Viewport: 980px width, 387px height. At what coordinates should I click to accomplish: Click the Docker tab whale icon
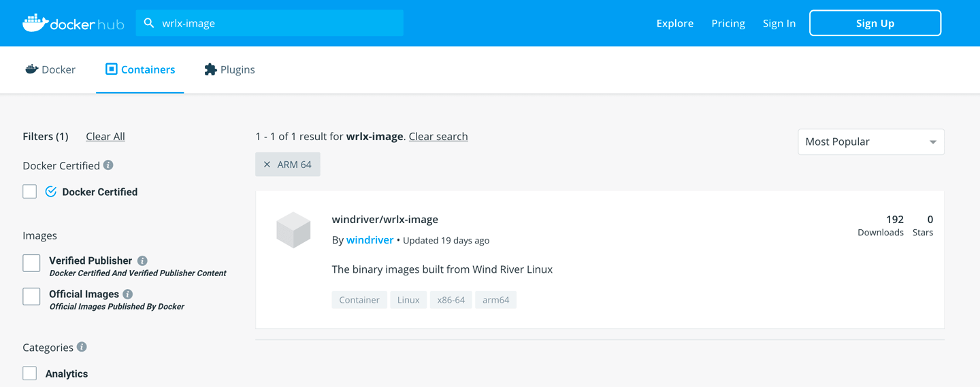click(x=31, y=69)
